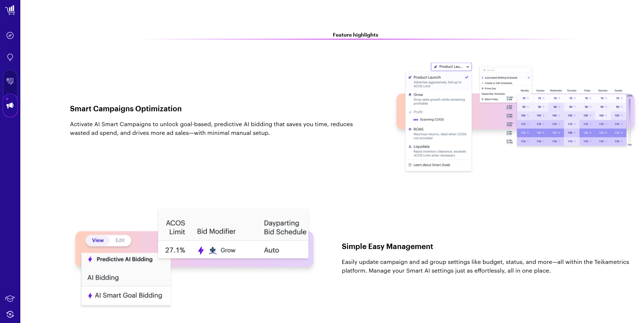The width and height of the screenshot is (644, 323).
Task: Click the rocket icon beside Product Launch option
Action: click(410, 77)
